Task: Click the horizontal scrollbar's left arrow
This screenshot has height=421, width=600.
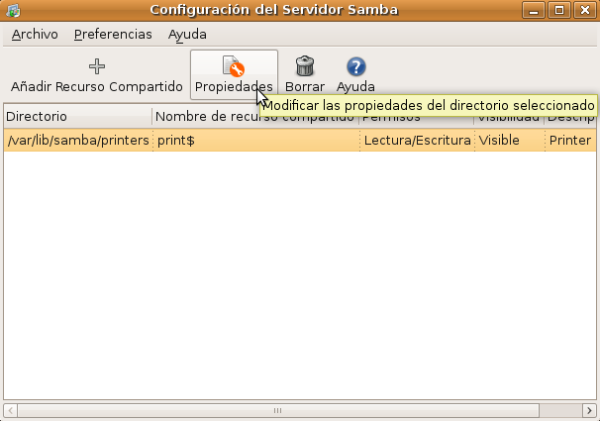Action: tap(11, 410)
